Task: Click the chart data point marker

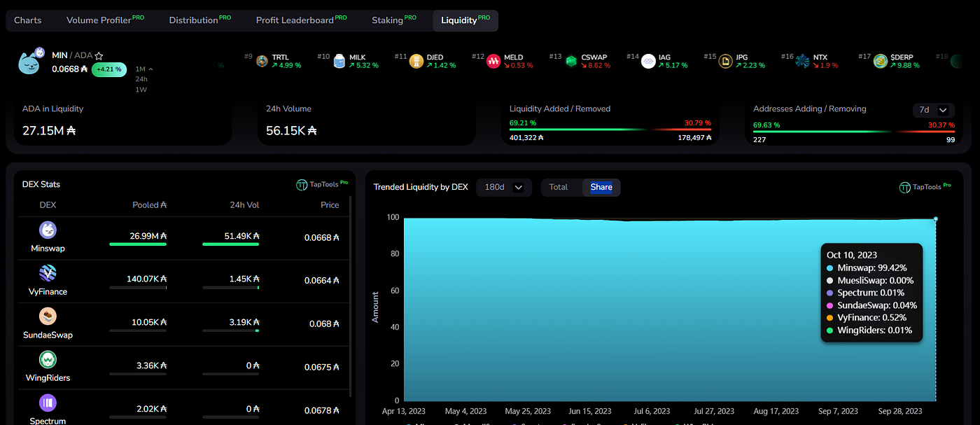Action: [935, 219]
